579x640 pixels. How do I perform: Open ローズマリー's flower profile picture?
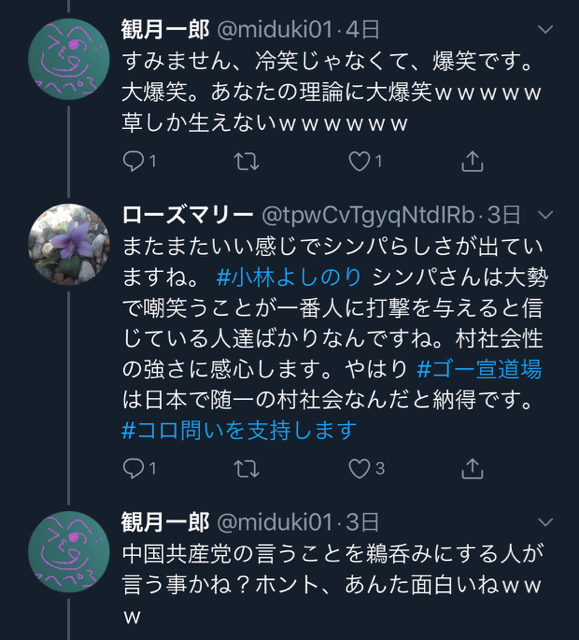(x=69, y=244)
